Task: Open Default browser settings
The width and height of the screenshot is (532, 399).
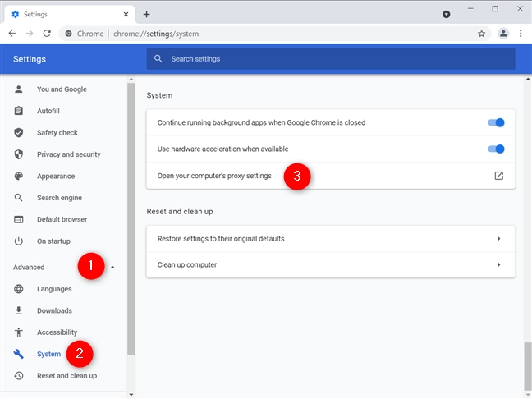Action: 62,219
